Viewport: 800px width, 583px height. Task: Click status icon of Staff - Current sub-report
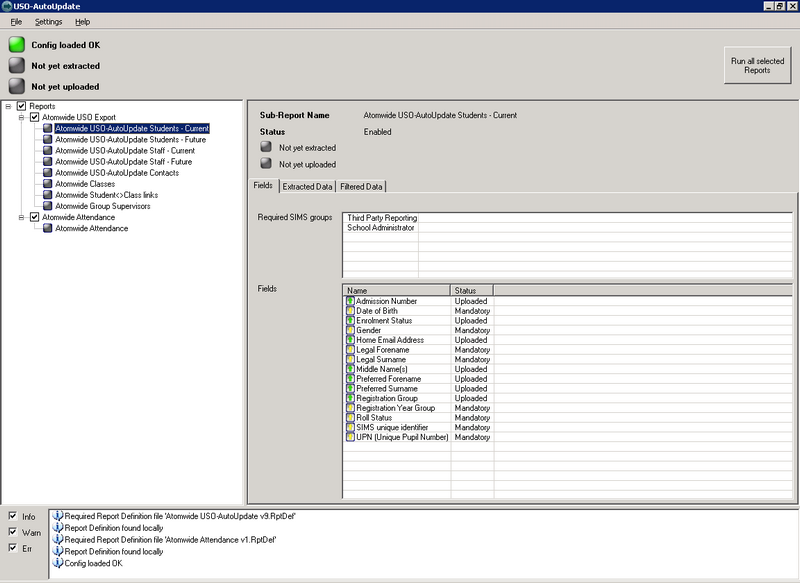(x=47, y=150)
